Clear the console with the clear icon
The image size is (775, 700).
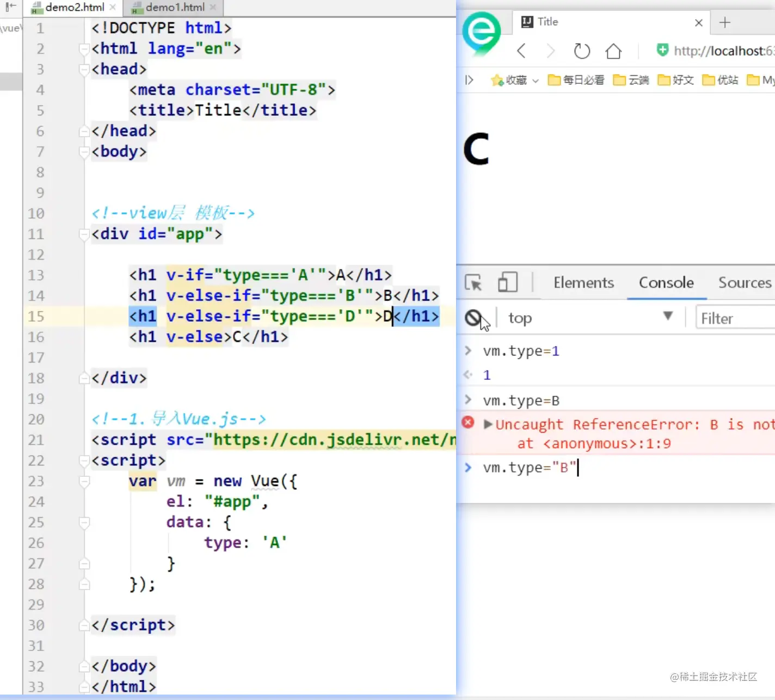473,318
